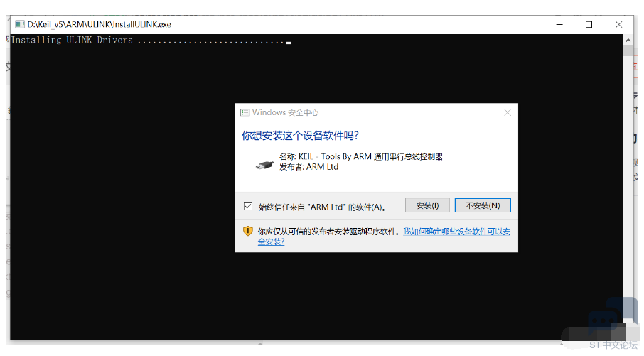The width and height of the screenshot is (644, 356).
Task: Click the '你想安装这个设备软件吗?' heading
Action: pos(300,136)
